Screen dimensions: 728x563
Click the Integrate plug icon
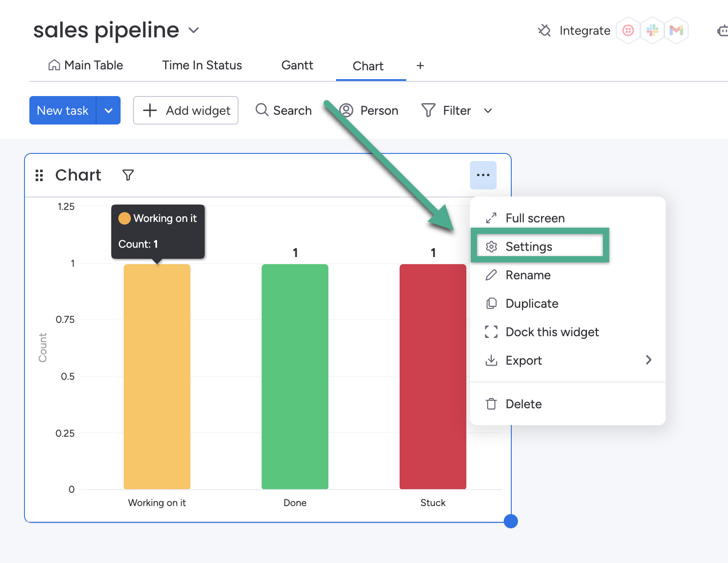[544, 30]
